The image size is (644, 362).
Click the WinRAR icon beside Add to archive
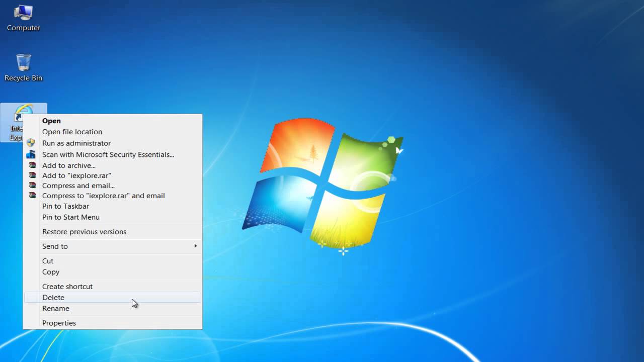(32, 165)
